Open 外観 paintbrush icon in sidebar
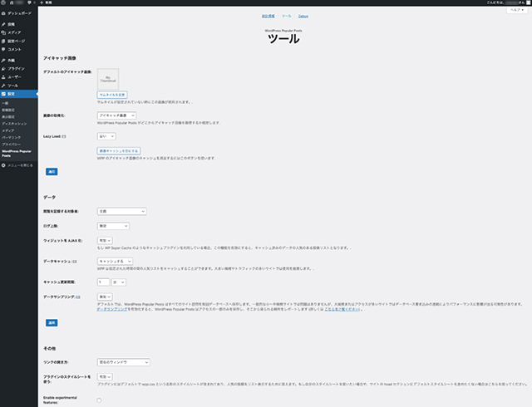532x407 pixels. [x=3, y=61]
